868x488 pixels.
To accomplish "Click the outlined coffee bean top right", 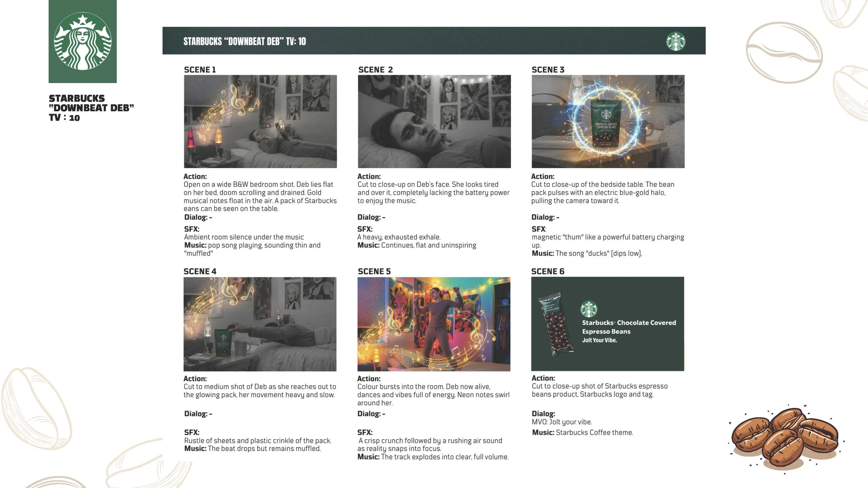I will coord(784,52).
